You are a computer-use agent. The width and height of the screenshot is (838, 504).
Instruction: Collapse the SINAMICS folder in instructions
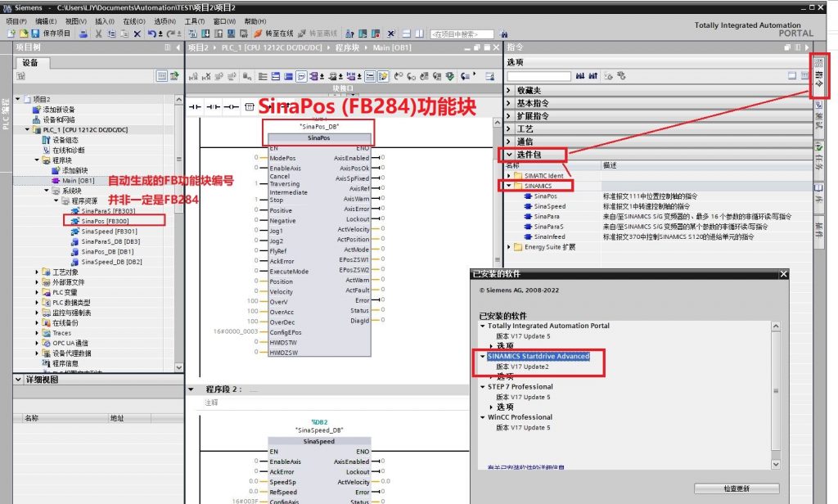coord(509,186)
